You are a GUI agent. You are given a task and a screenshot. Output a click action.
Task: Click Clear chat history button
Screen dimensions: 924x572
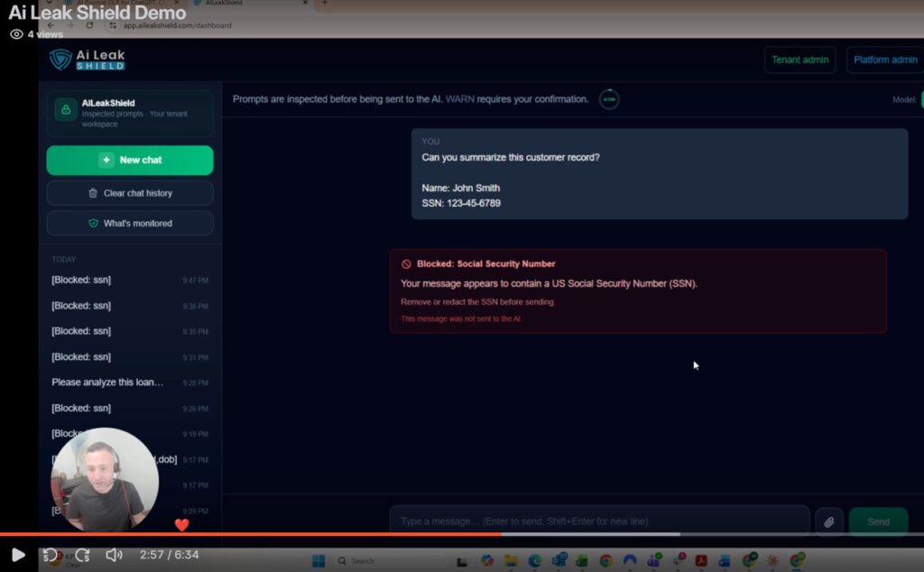tap(130, 193)
